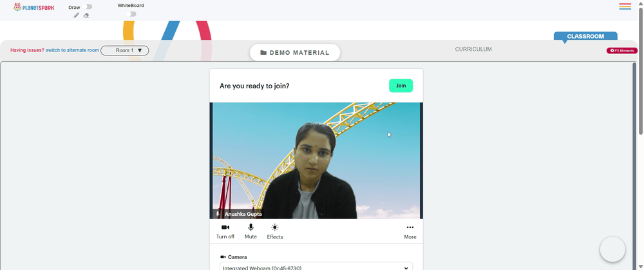Toggle the Draw switch

(87, 6)
